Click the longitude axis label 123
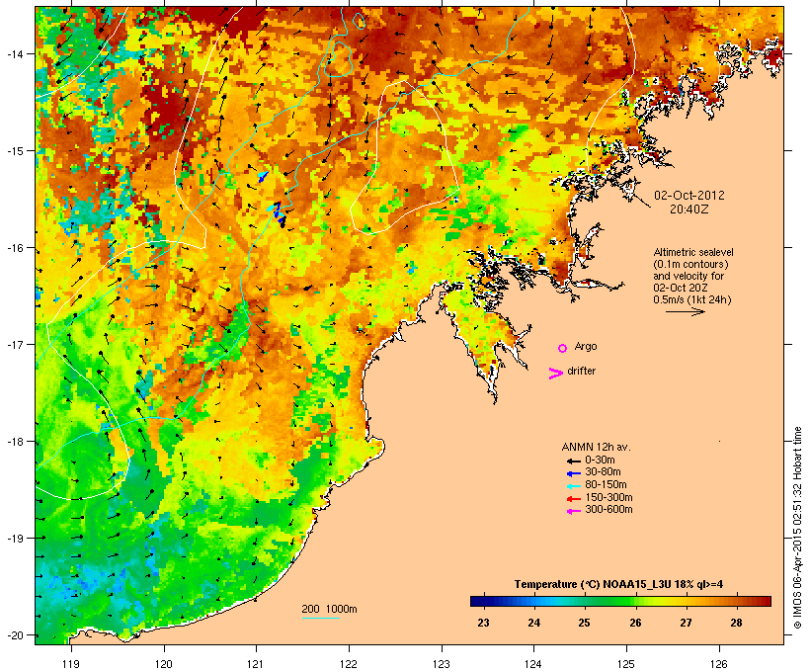This screenshot has width=810, height=672. tap(442, 664)
